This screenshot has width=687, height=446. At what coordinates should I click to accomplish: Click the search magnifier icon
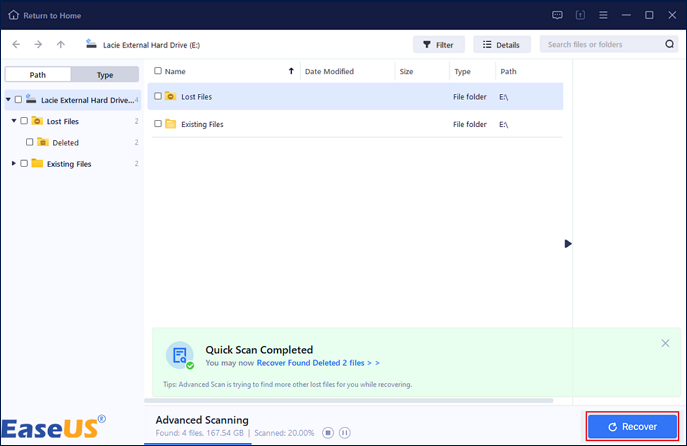coord(669,45)
